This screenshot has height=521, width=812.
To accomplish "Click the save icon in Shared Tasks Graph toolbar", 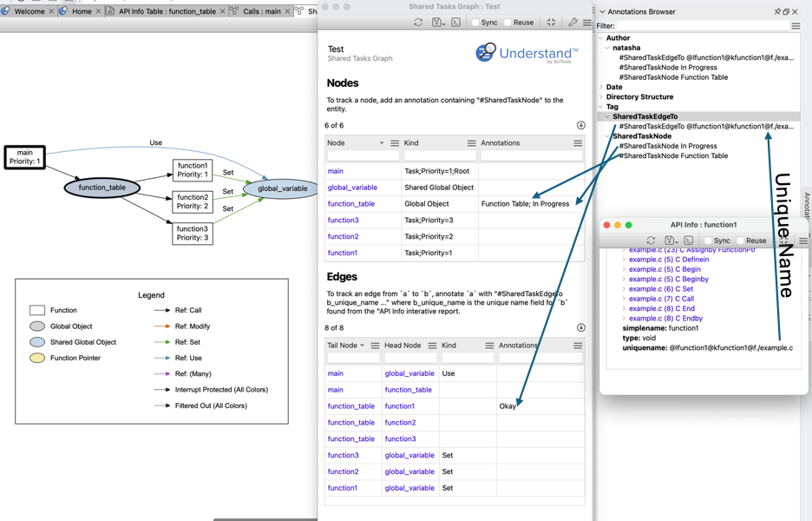I will (437, 23).
